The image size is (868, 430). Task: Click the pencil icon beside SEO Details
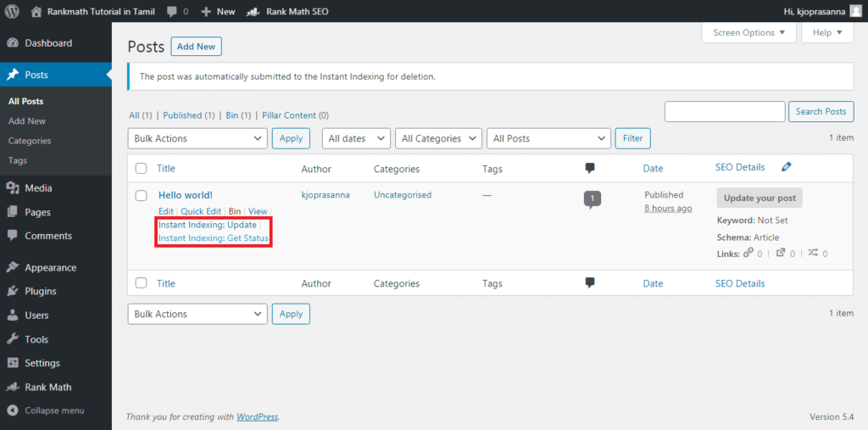point(786,167)
